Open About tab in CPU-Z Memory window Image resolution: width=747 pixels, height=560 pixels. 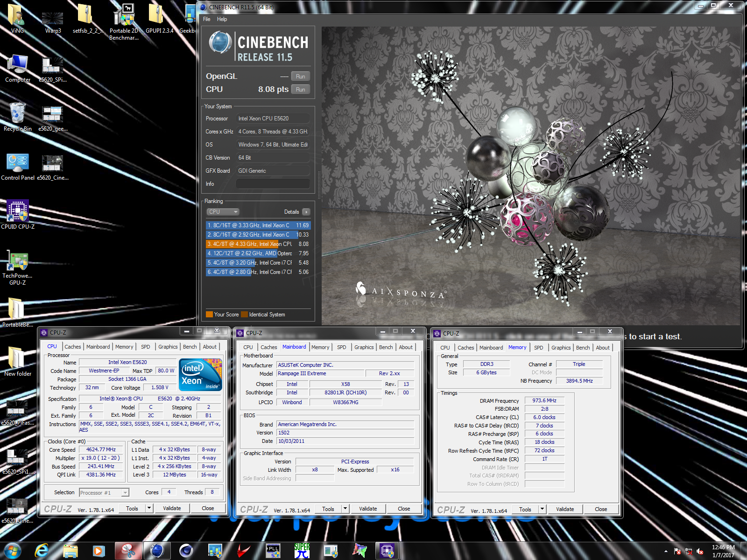coord(602,348)
